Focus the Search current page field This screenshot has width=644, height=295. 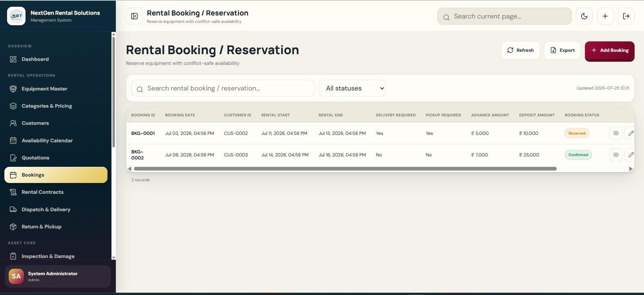point(504,16)
